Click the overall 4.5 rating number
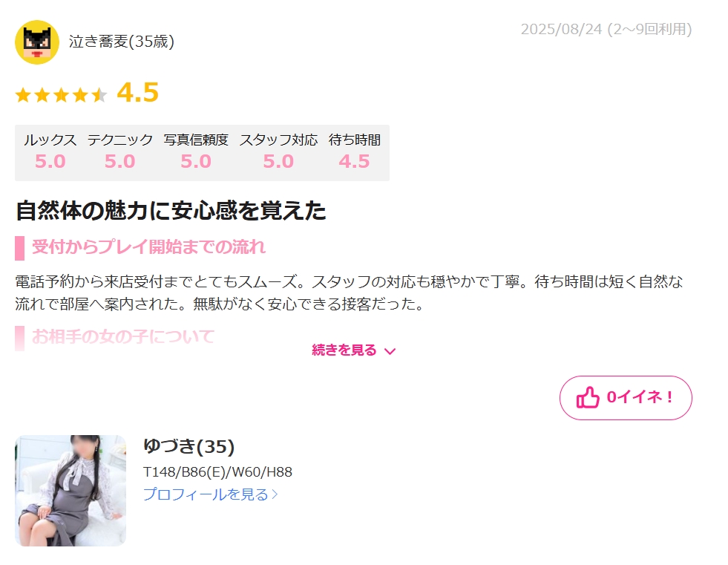 [x=138, y=93]
